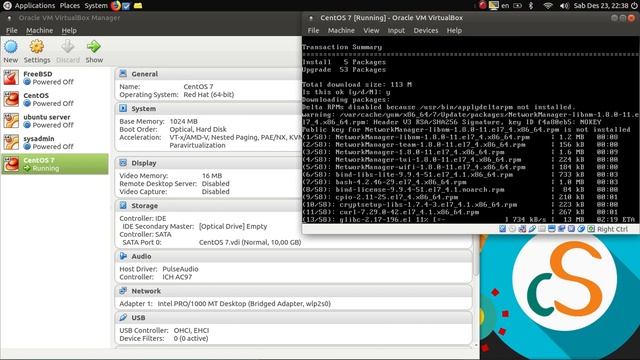The width and height of the screenshot is (640, 360).
Task: Click the display status bar icon
Action: coord(551,229)
